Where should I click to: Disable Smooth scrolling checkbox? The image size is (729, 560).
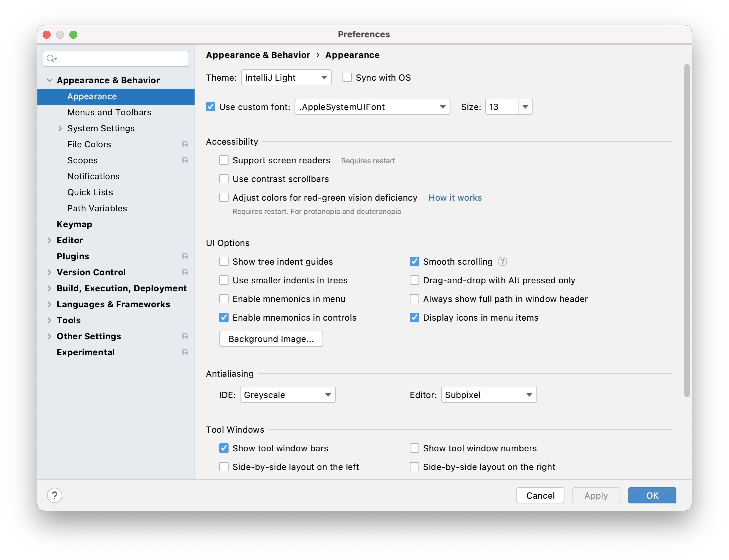pos(414,262)
